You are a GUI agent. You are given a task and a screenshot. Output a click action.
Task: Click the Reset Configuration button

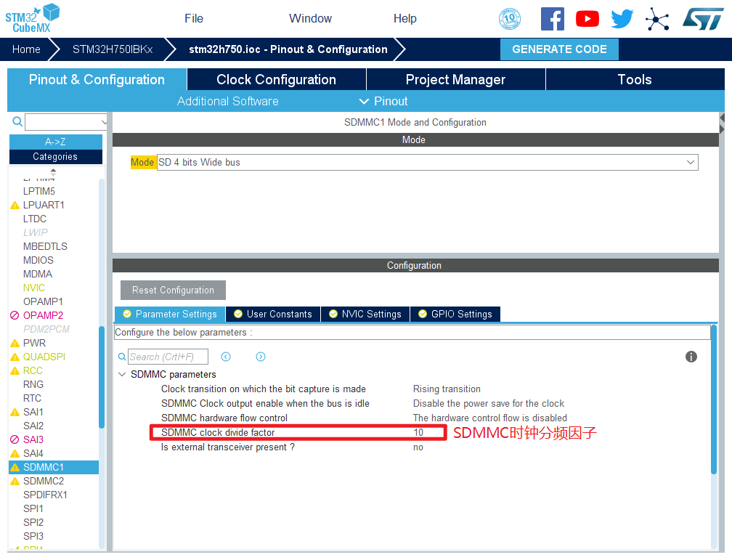[173, 291]
